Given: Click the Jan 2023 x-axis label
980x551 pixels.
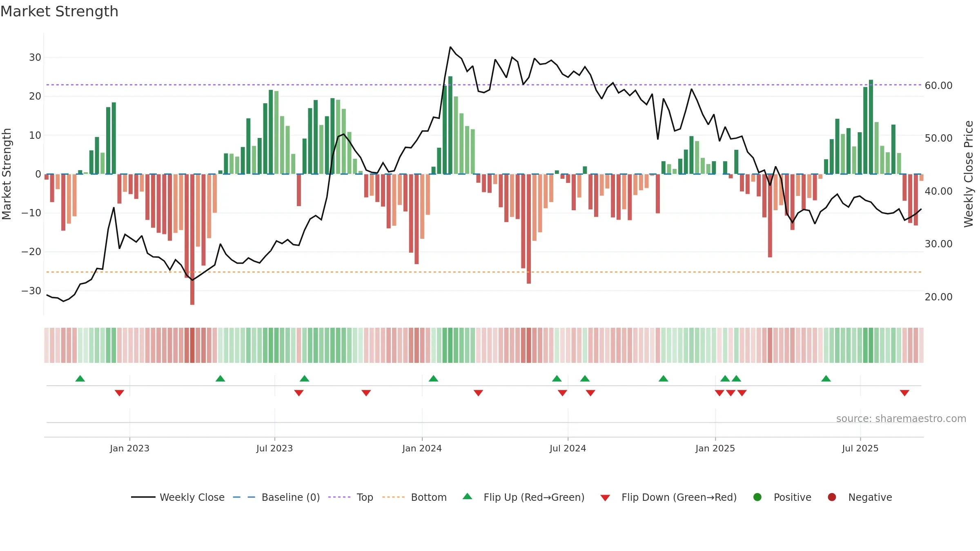Looking at the screenshot, I should [x=129, y=448].
